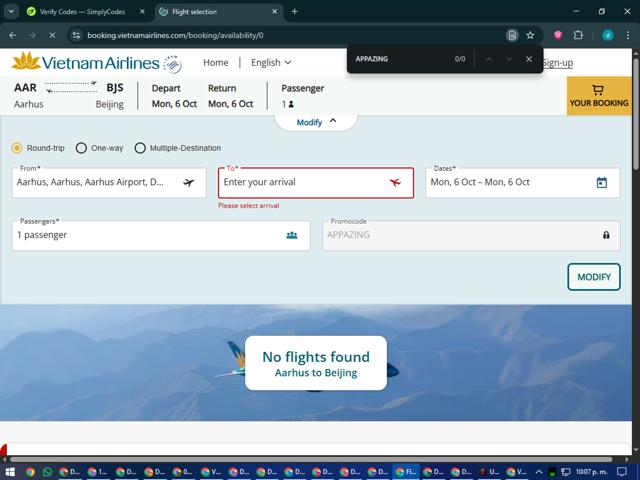Open the From field with Aarhus Airport
Viewport: 640px width, 480px height.
click(x=109, y=183)
